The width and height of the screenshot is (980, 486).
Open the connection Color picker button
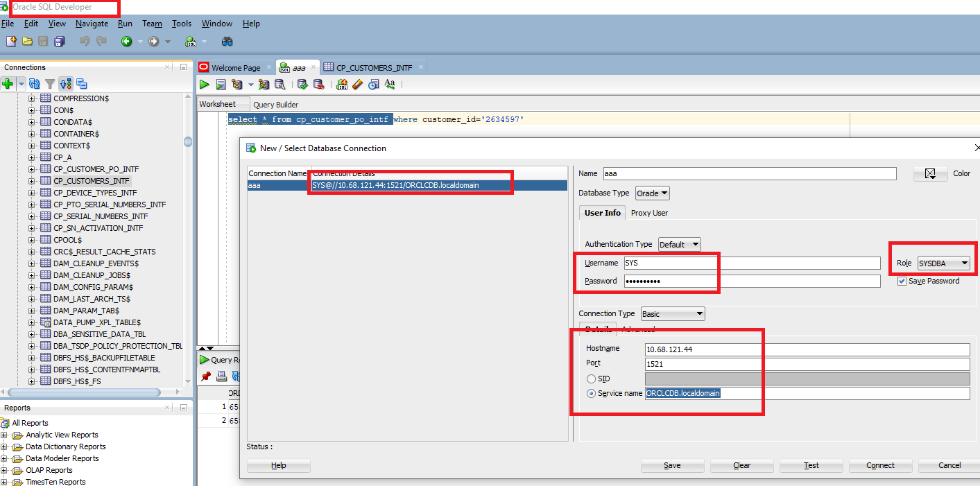(931, 173)
